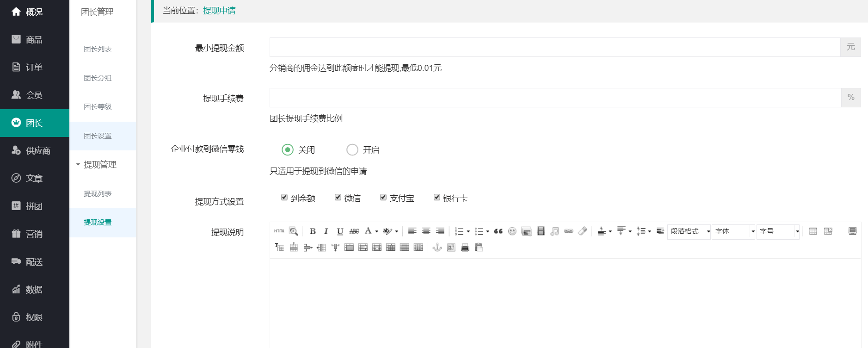Open the 字号 font size dropdown
The width and height of the screenshot is (868, 348).
[778, 231]
